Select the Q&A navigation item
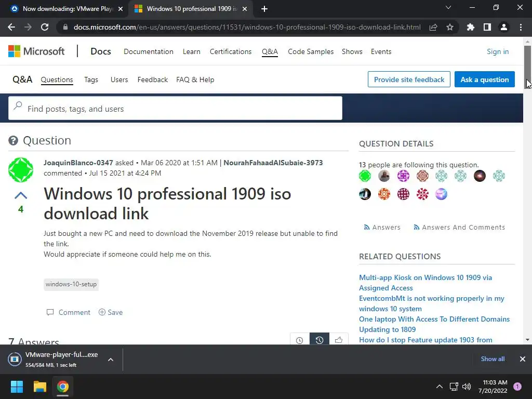This screenshot has height=399, width=532. pyautogui.click(x=270, y=51)
